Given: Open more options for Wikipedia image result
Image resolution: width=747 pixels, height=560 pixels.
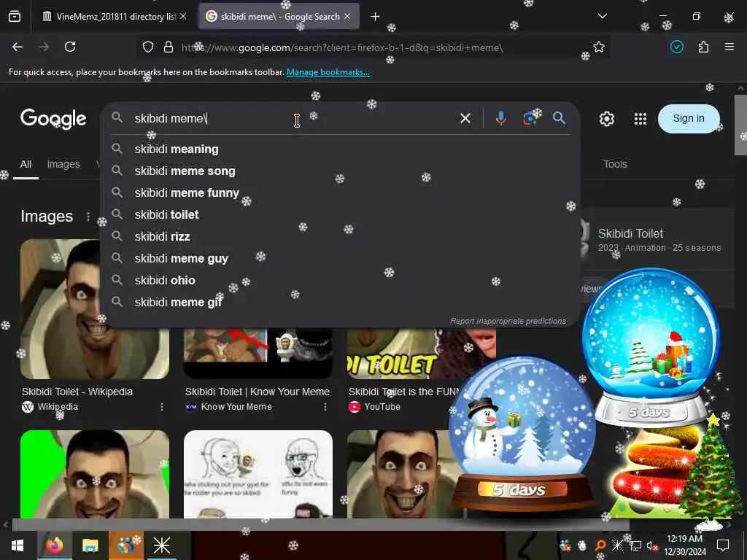Looking at the screenshot, I should point(162,407).
